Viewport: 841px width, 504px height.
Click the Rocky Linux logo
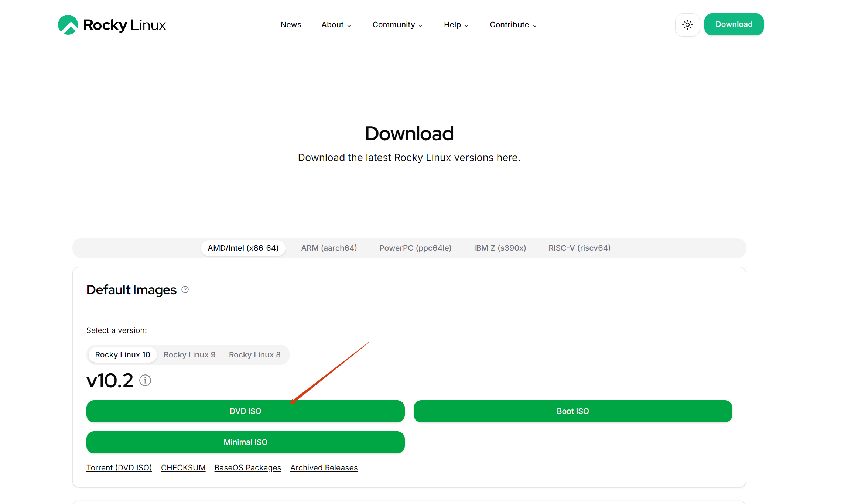click(x=112, y=25)
